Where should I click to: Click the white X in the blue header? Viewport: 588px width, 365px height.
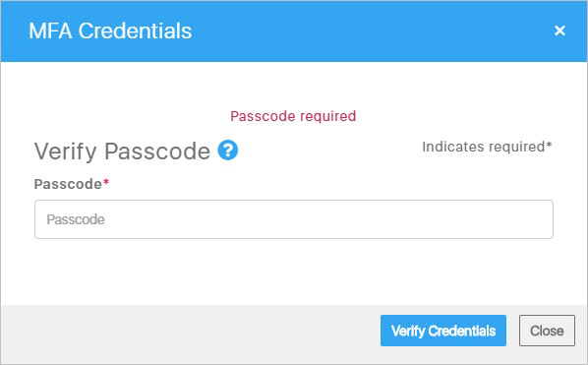point(559,30)
